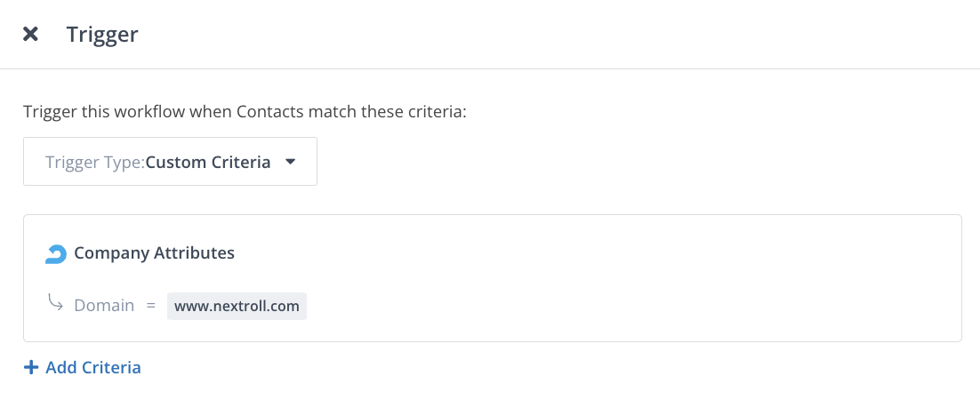Click the plus icon next to Add Criteria
Image resolution: width=980 pixels, height=400 pixels.
pos(31,367)
